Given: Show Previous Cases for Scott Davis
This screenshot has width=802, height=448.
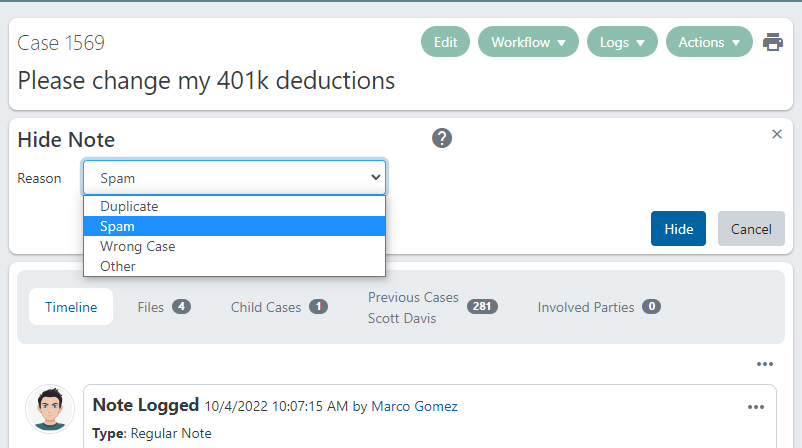Looking at the screenshot, I should [x=432, y=307].
